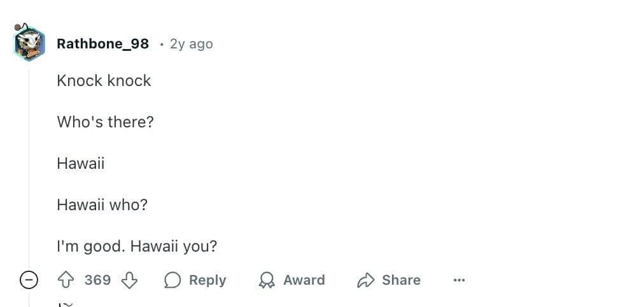Upvote the Rathbone_98 comment
This screenshot has width=644, height=307.
point(66,280)
